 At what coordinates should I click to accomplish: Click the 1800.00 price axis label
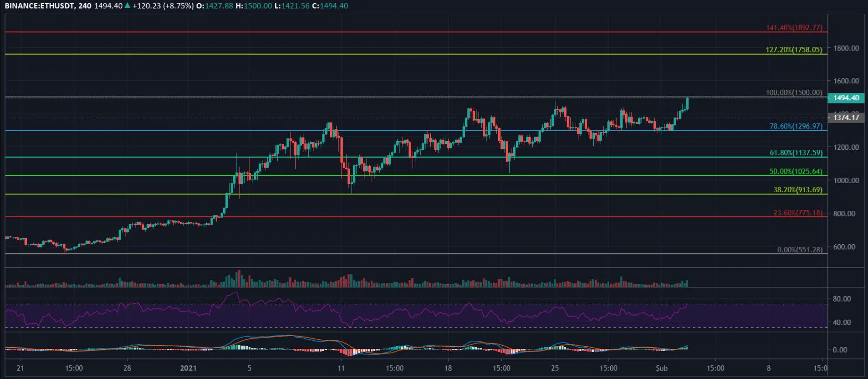coord(846,48)
